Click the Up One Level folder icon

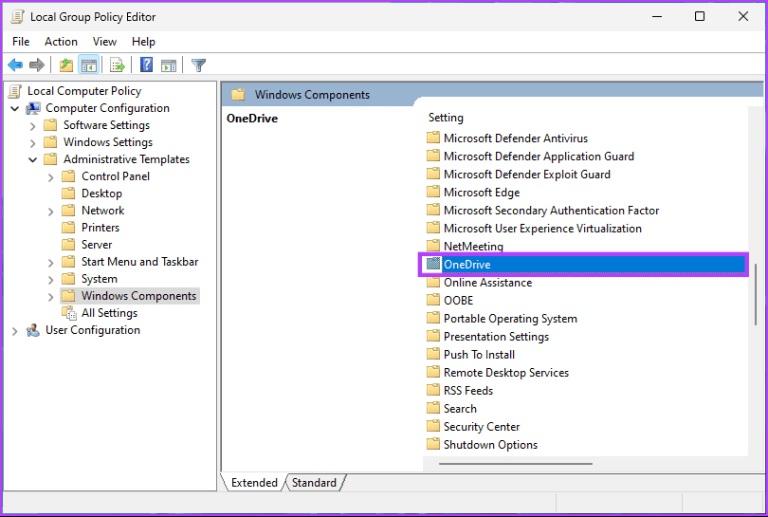coord(66,65)
